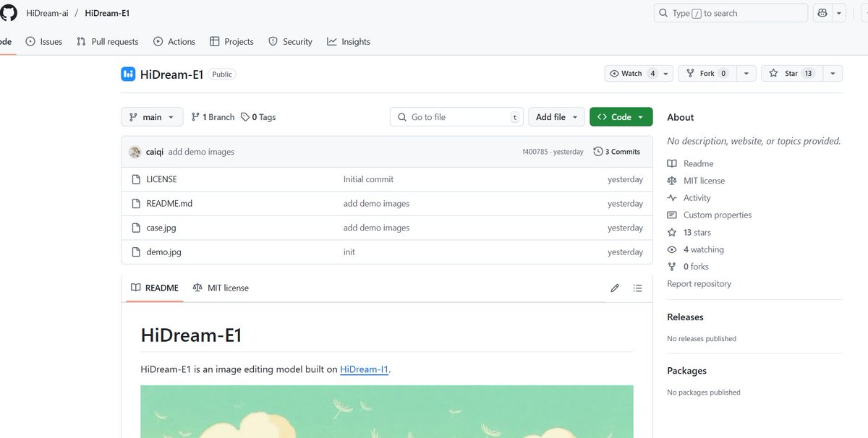This screenshot has height=438, width=868.
Task: Open the Releases heading link
Action: click(x=685, y=317)
